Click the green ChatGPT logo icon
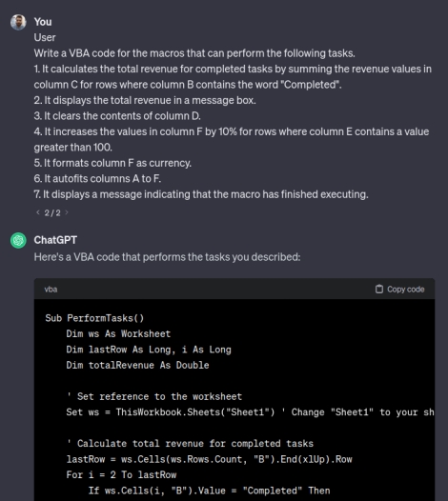 click(18, 240)
